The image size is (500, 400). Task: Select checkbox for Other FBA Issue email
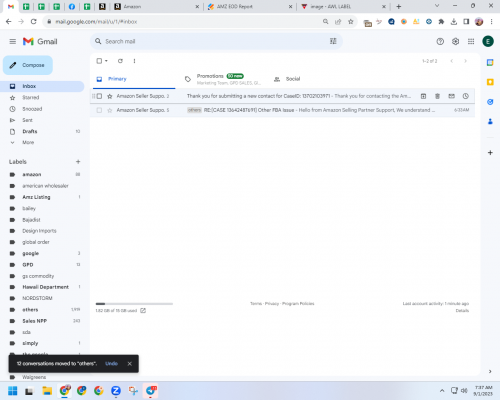tap(99, 110)
